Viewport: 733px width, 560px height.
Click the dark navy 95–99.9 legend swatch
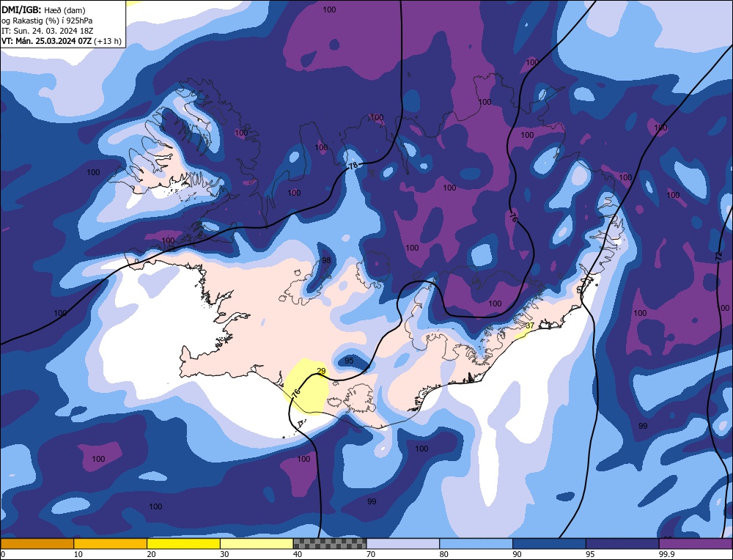coord(622,543)
